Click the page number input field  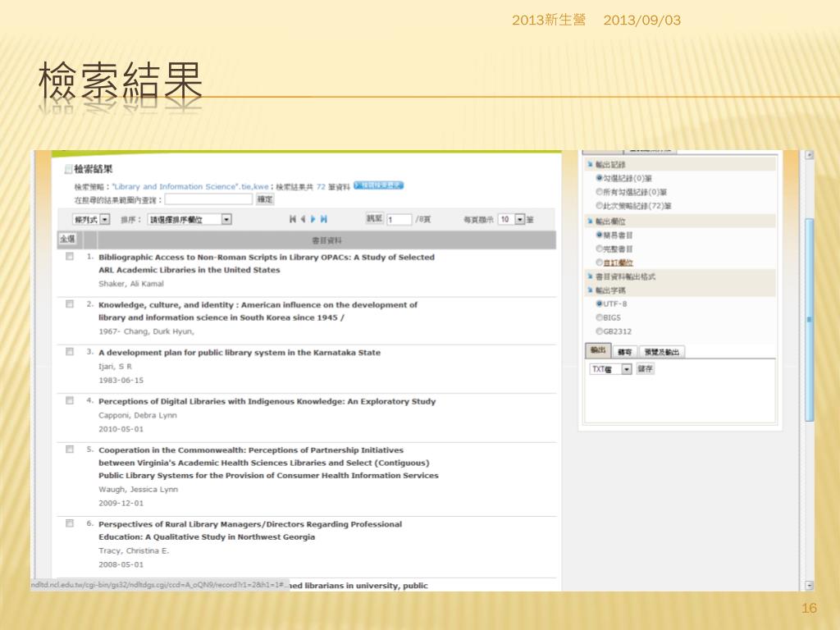tap(399, 219)
